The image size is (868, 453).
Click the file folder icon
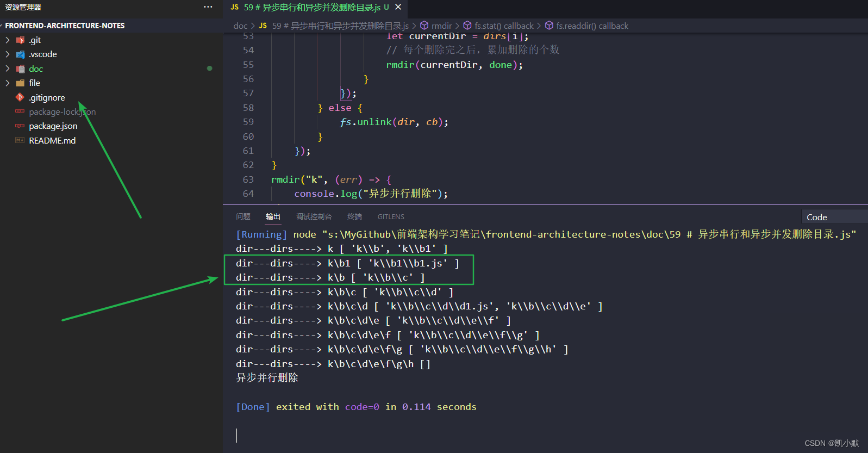[x=20, y=83]
